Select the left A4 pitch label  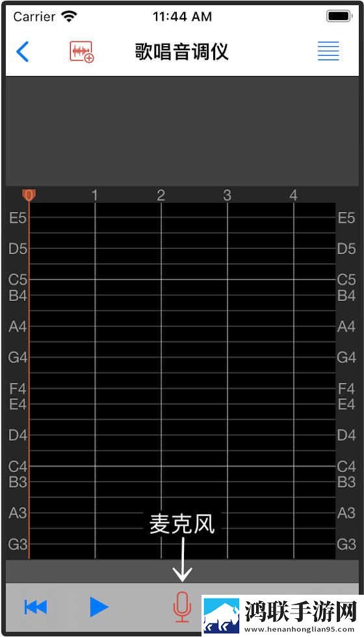pos(18,326)
